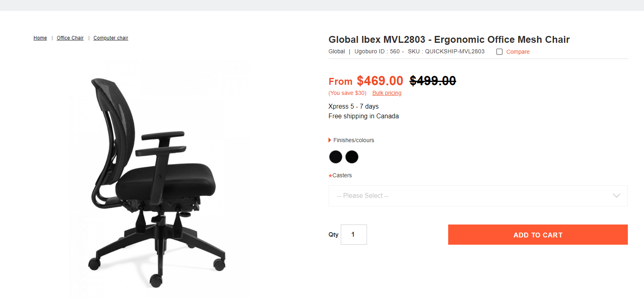
Task: Click the struck-through $499.00 price
Action: pos(433,81)
